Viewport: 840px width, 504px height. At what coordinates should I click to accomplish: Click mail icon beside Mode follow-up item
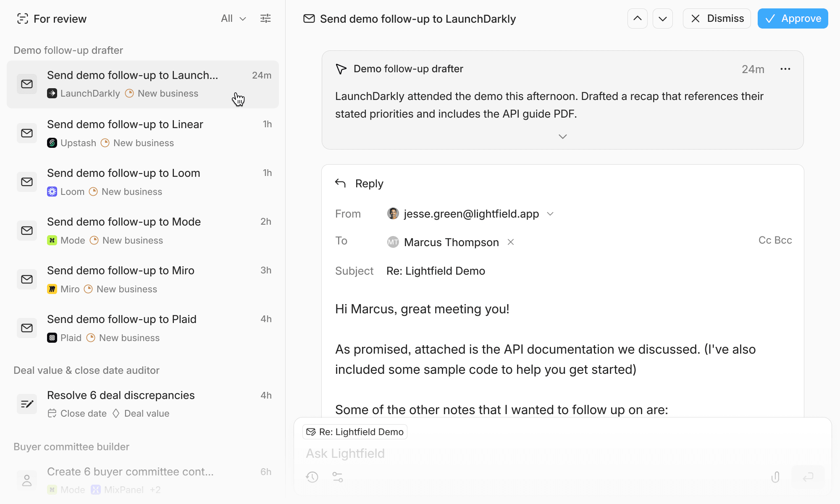(x=27, y=231)
